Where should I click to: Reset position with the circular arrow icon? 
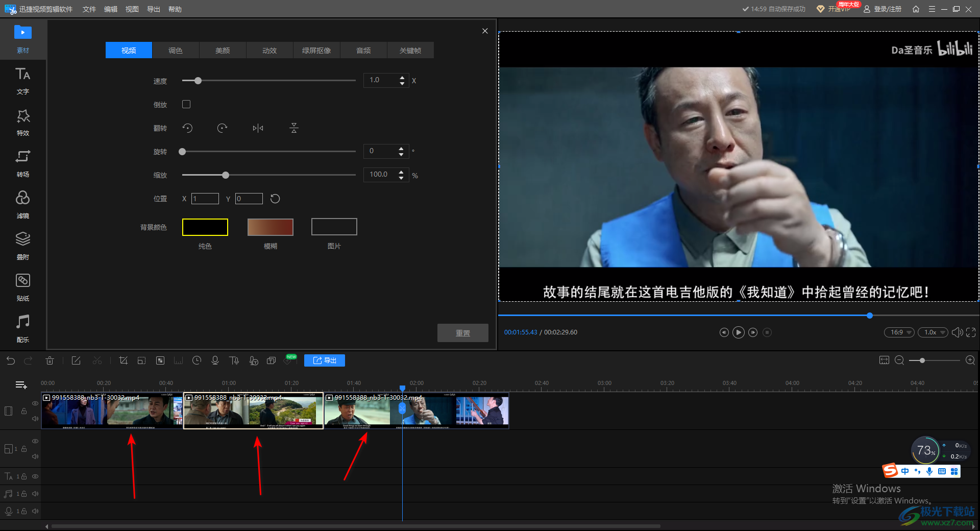coord(275,199)
